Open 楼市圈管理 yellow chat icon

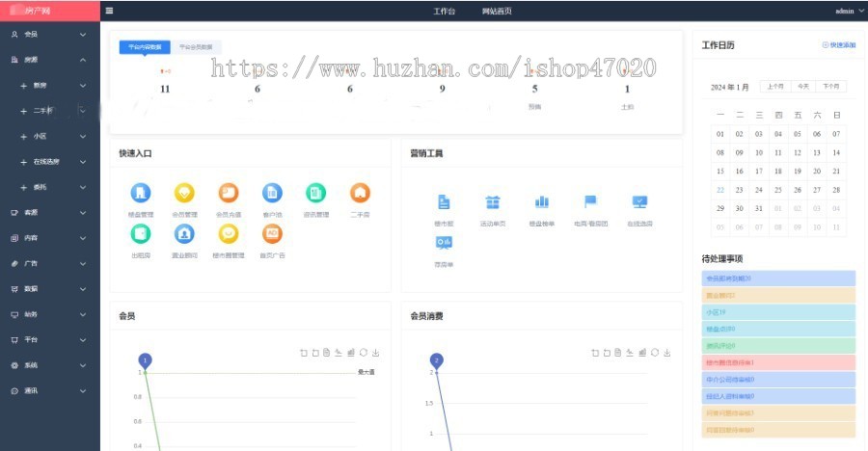[x=228, y=233]
